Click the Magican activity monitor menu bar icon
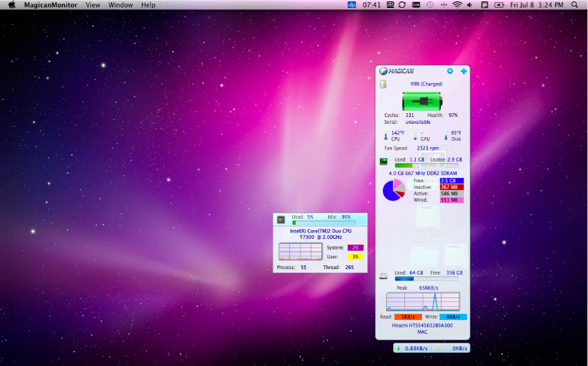The width and height of the screenshot is (588, 366). point(352,5)
